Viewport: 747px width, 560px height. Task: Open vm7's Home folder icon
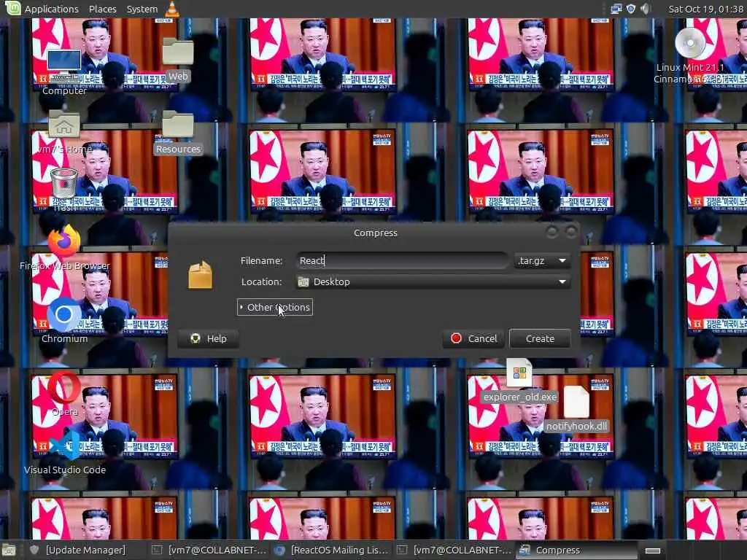[64, 125]
